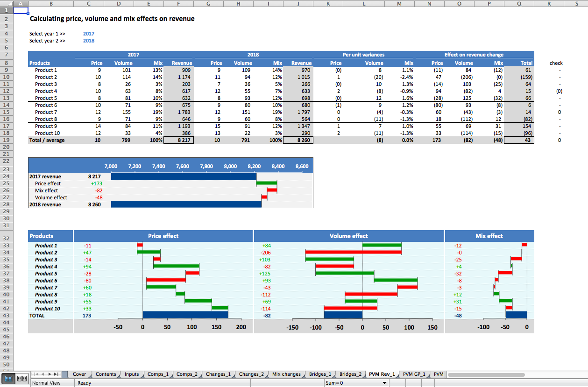Screen dimensions: 588x387
Task: Open the PVM GP_1 sheet tab
Action: (414, 374)
